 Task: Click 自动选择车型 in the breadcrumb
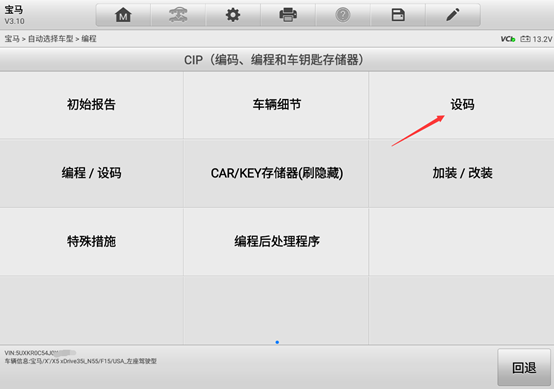pos(51,39)
